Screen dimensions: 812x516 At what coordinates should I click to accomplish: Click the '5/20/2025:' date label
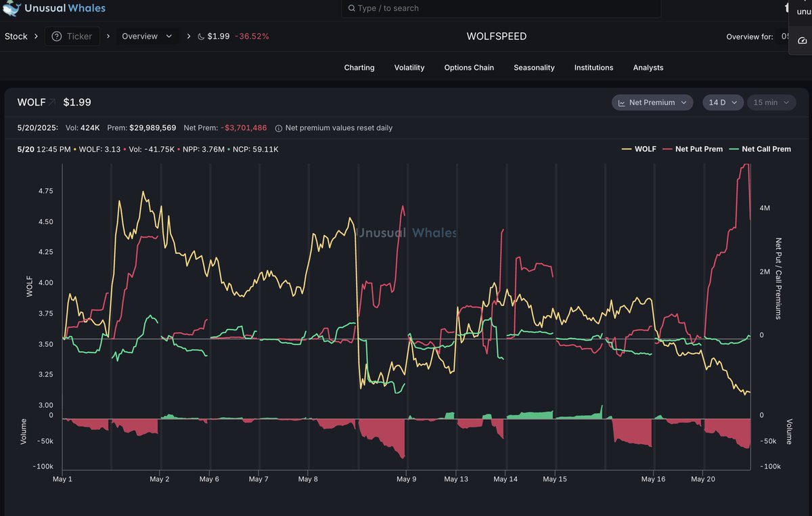(x=38, y=128)
